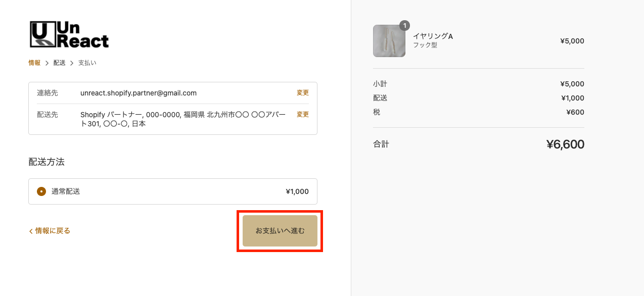Click the UnReact store logo

(69, 34)
